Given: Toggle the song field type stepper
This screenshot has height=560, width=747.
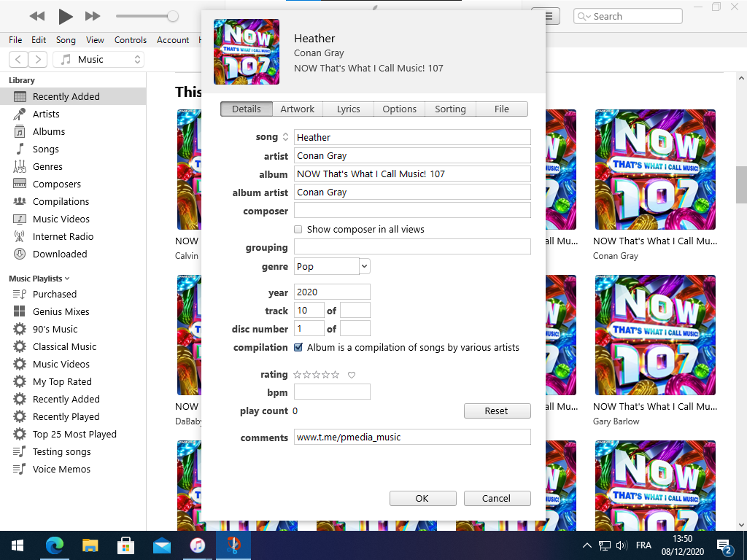Looking at the screenshot, I should click(x=285, y=136).
